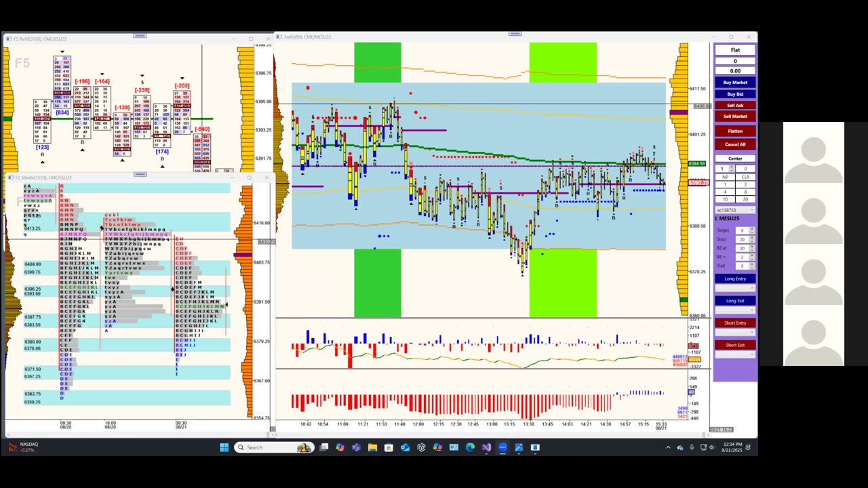Open File Explorer from taskbar

(372, 447)
